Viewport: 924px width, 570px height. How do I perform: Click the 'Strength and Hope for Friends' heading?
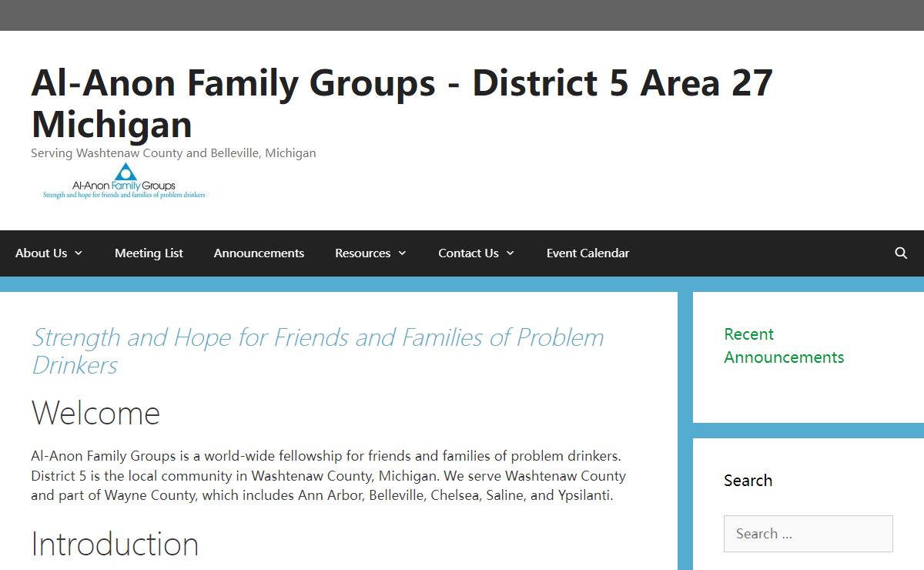pos(317,350)
